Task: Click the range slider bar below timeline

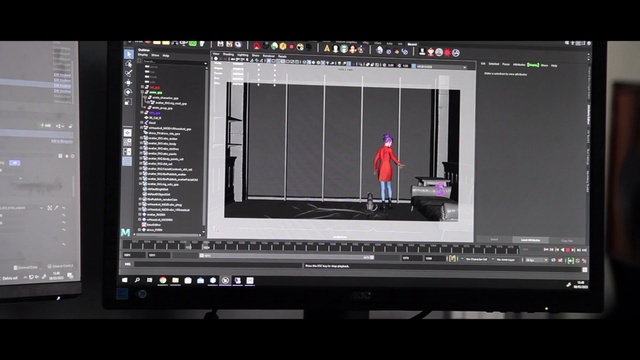Action: pos(287,256)
